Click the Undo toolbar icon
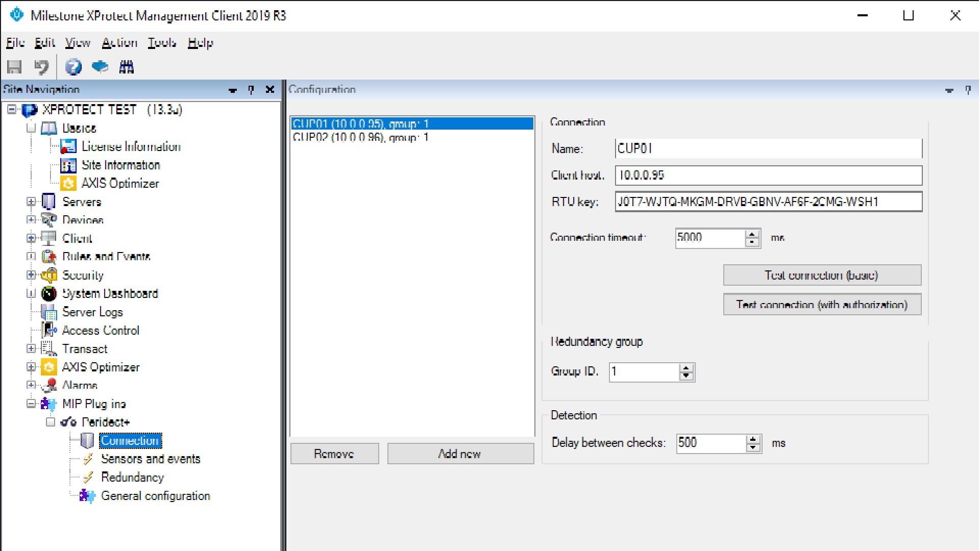Screen dimensions: 980x551 click(x=41, y=67)
